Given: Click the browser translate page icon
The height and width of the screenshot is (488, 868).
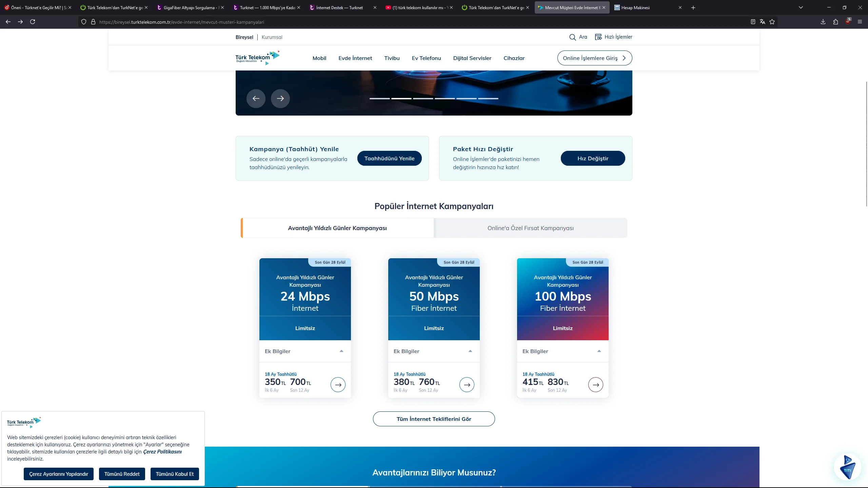Looking at the screenshot, I should coord(763,22).
